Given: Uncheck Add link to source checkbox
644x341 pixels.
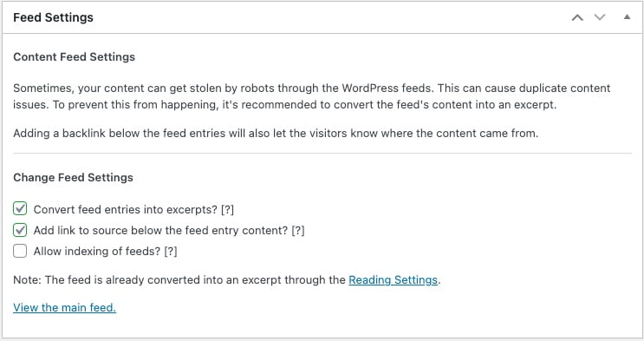Looking at the screenshot, I should (x=20, y=230).
